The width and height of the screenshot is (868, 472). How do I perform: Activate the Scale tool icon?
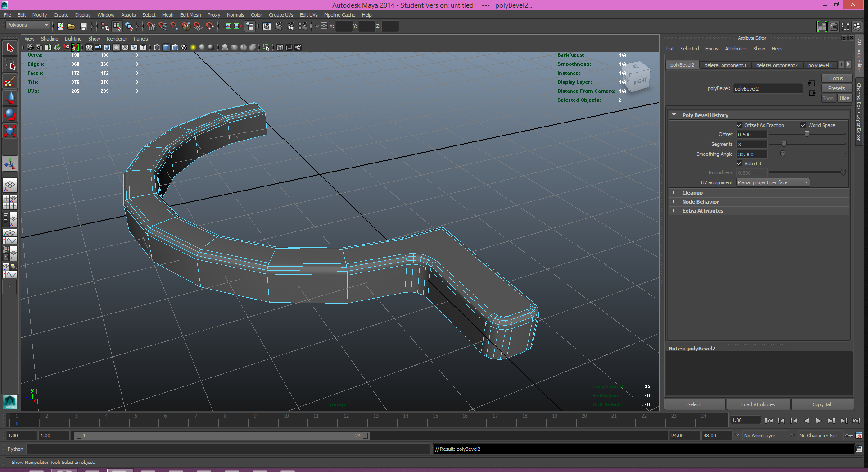pos(10,131)
